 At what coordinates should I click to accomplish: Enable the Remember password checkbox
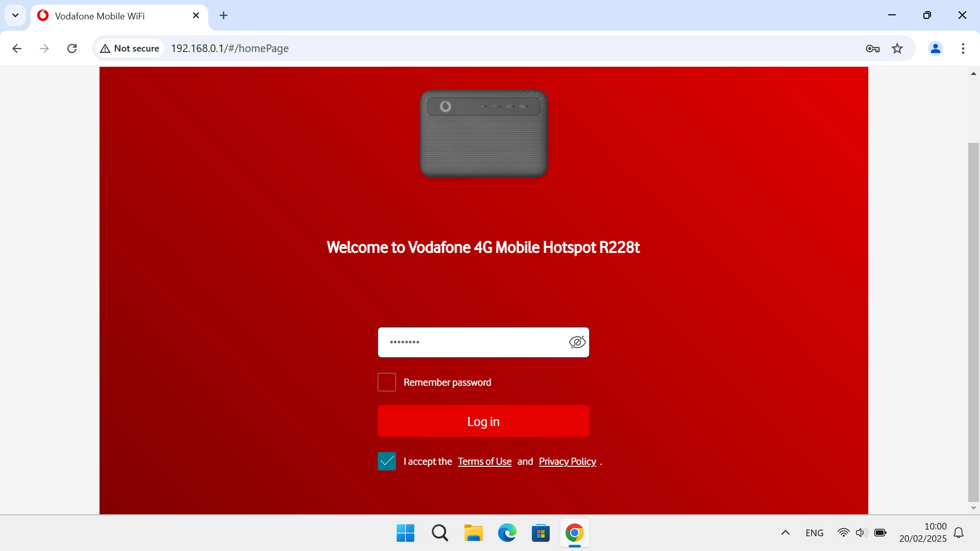386,382
